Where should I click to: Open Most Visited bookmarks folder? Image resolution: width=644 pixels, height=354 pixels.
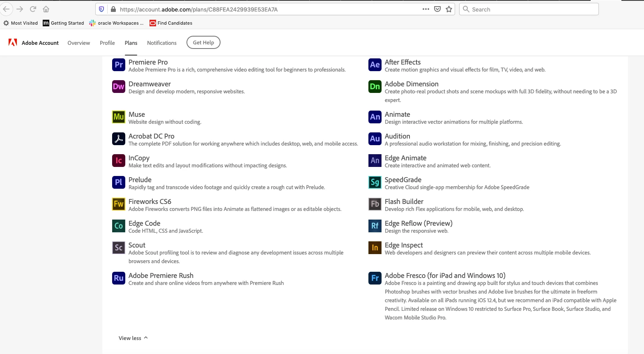(21, 23)
